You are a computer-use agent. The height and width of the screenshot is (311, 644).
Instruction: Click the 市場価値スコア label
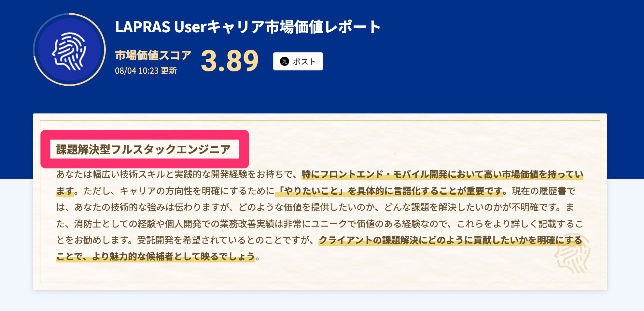(153, 55)
